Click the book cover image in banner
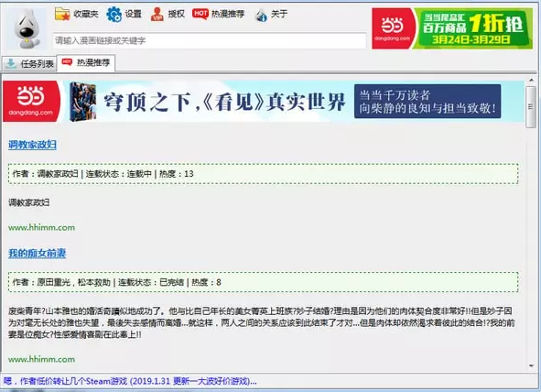This screenshot has height=392, width=541. pyautogui.click(x=82, y=102)
